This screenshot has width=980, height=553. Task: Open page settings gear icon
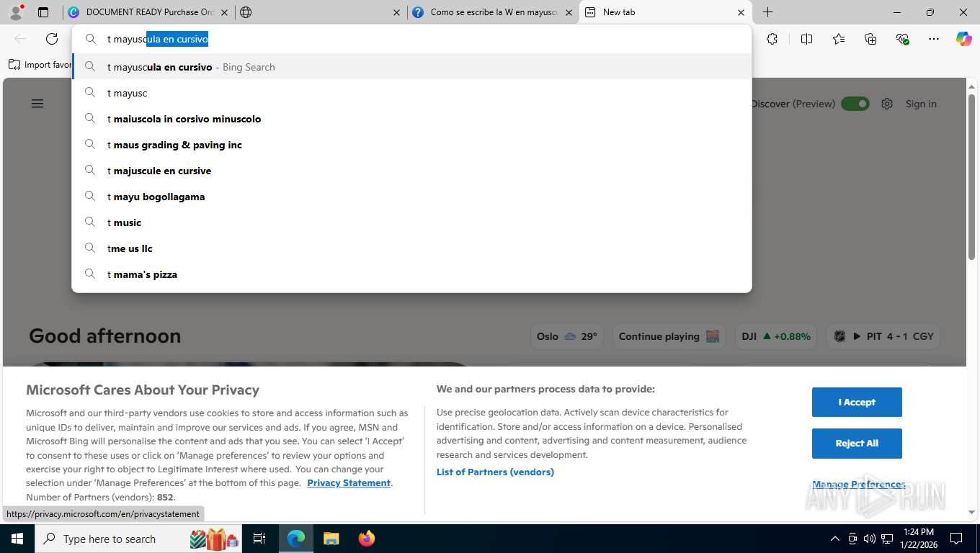point(887,104)
